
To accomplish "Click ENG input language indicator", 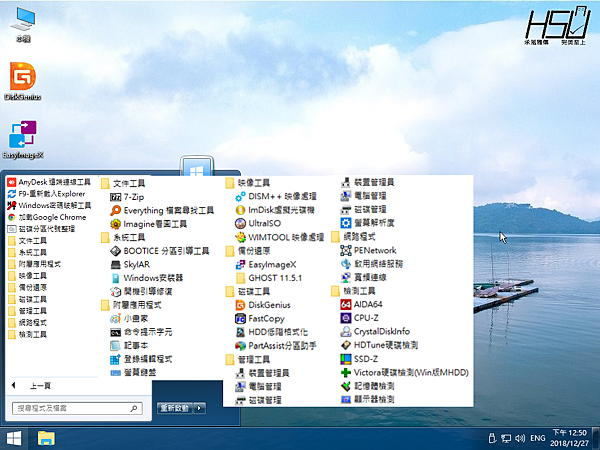I will coord(538,438).
